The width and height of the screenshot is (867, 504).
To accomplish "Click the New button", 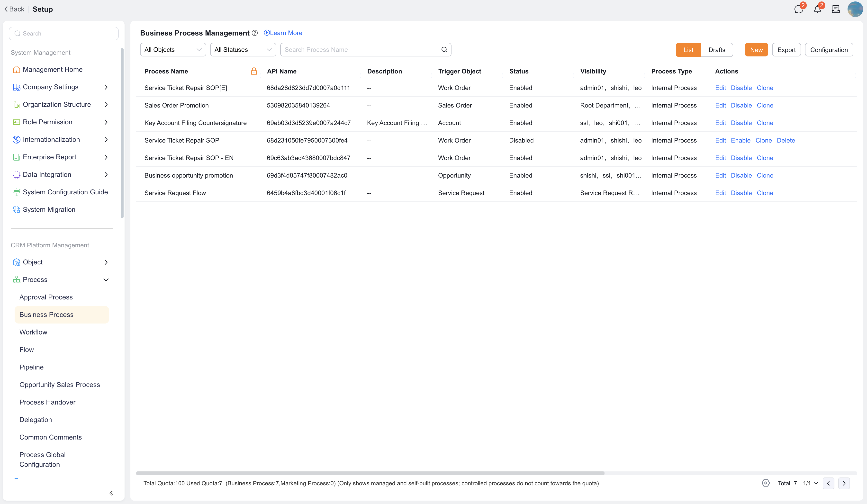I will point(756,50).
